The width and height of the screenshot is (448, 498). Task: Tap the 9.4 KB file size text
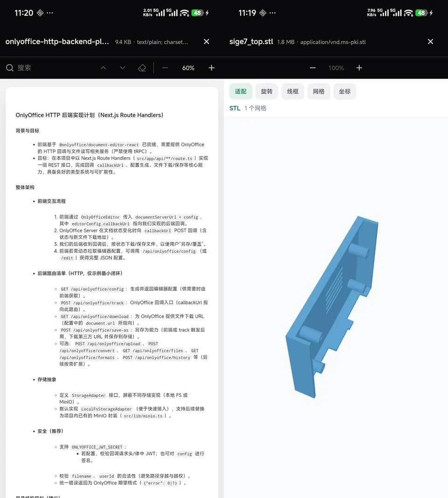pyautogui.click(x=123, y=42)
